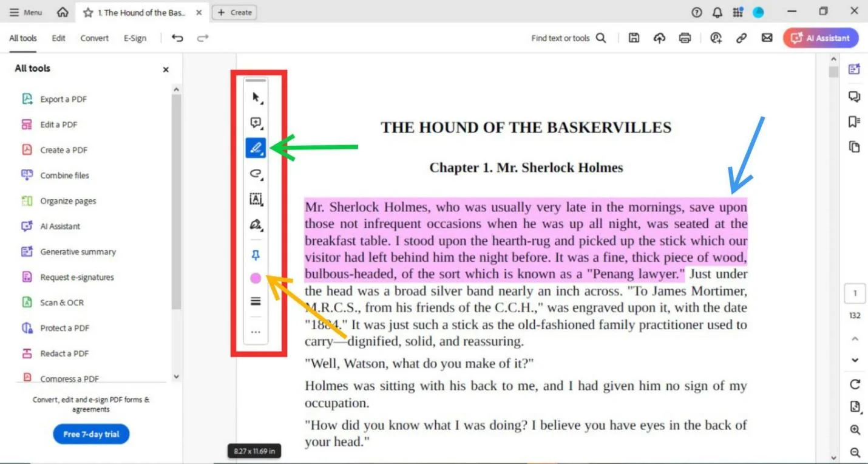Open the Menu hamburger button
The image size is (868, 464).
tap(25, 12)
